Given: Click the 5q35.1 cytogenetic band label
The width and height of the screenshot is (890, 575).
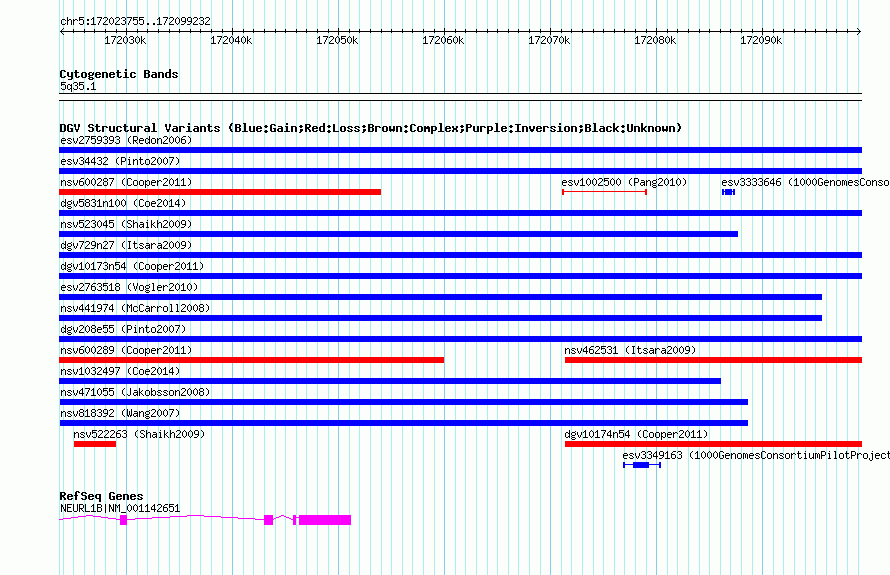Looking at the screenshot, I should [78, 86].
